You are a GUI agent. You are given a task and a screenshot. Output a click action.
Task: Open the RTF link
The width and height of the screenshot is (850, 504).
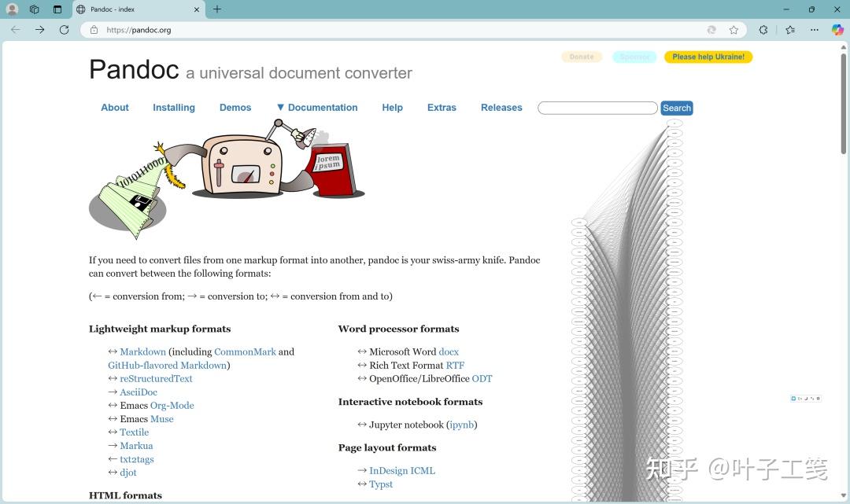pyautogui.click(x=455, y=365)
